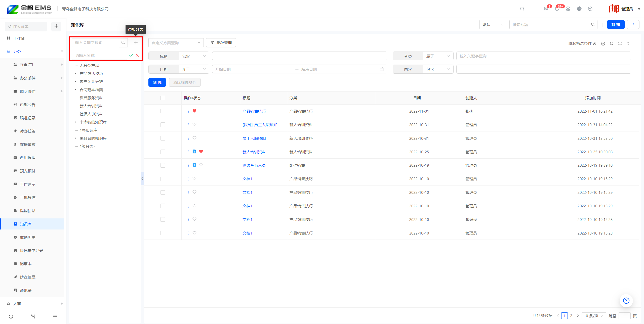
Task: Open settings gear icon in header
Action: [x=568, y=9]
